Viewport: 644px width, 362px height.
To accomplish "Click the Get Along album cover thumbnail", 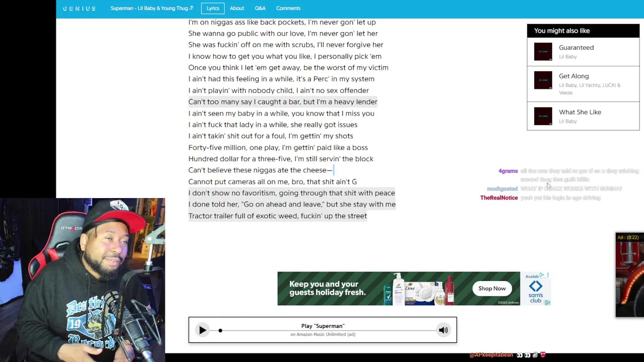I will (x=543, y=80).
